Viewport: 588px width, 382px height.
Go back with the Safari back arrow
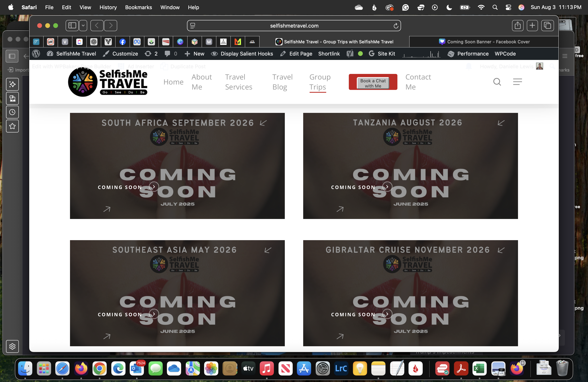pyautogui.click(x=97, y=25)
